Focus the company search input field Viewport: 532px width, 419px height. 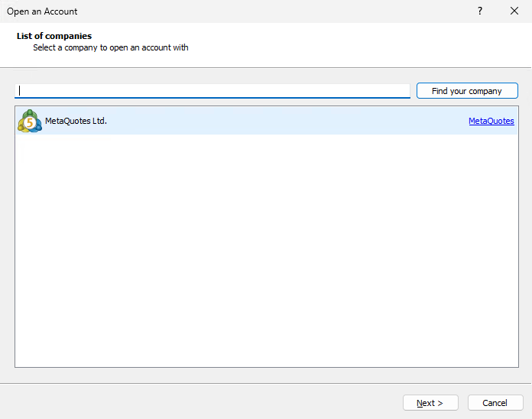tap(212, 91)
